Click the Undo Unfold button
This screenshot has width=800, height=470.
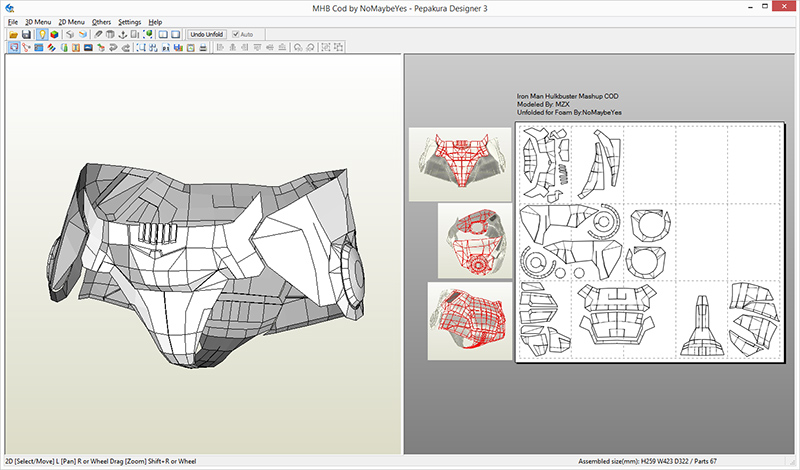click(x=207, y=34)
